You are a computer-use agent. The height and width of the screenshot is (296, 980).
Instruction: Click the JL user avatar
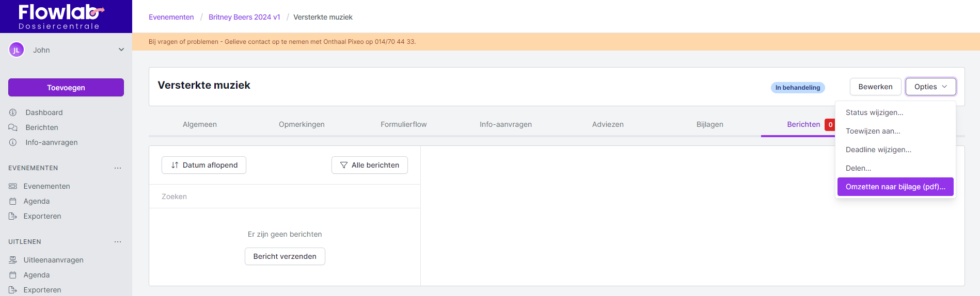[x=17, y=50]
